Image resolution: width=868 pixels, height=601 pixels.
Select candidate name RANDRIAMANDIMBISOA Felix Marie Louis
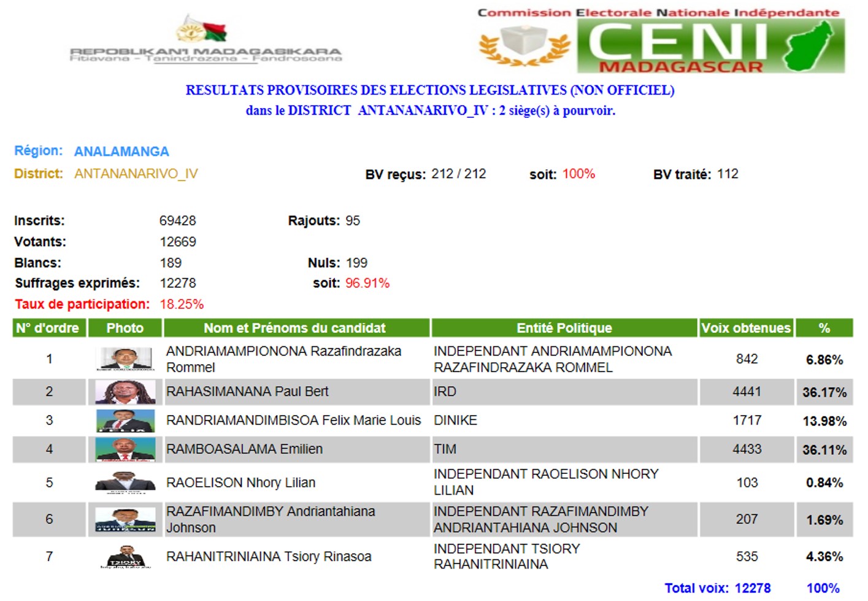coord(294,421)
